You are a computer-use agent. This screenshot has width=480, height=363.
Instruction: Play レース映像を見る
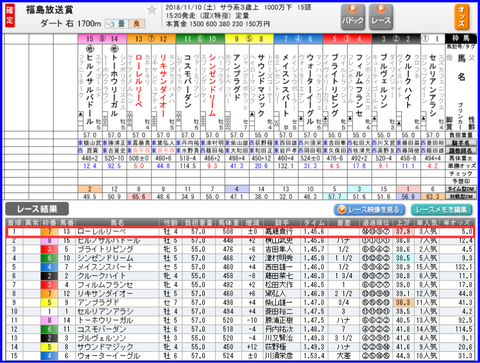point(369,210)
